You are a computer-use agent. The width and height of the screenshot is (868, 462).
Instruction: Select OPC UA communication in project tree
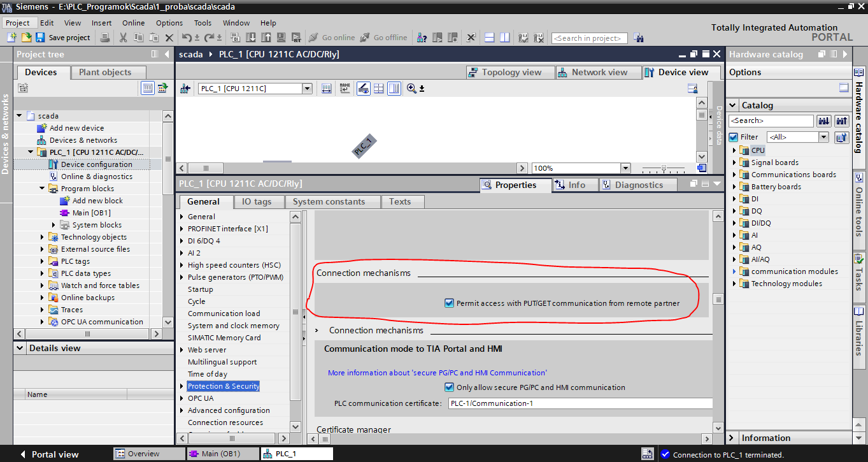[x=102, y=322]
